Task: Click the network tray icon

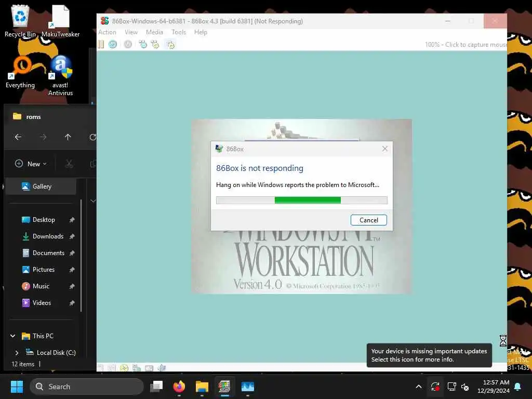Action: (451, 387)
